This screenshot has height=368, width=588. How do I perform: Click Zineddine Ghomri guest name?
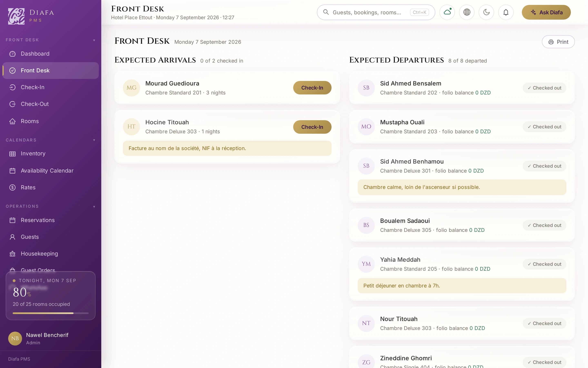pos(406,358)
